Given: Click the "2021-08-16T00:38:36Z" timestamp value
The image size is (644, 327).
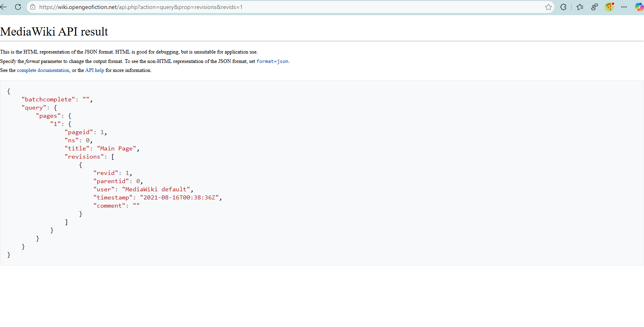Looking at the screenshot, I should (179, 197).
